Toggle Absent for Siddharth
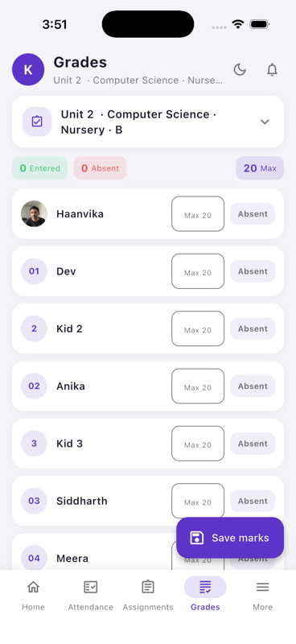 [253, 501]
